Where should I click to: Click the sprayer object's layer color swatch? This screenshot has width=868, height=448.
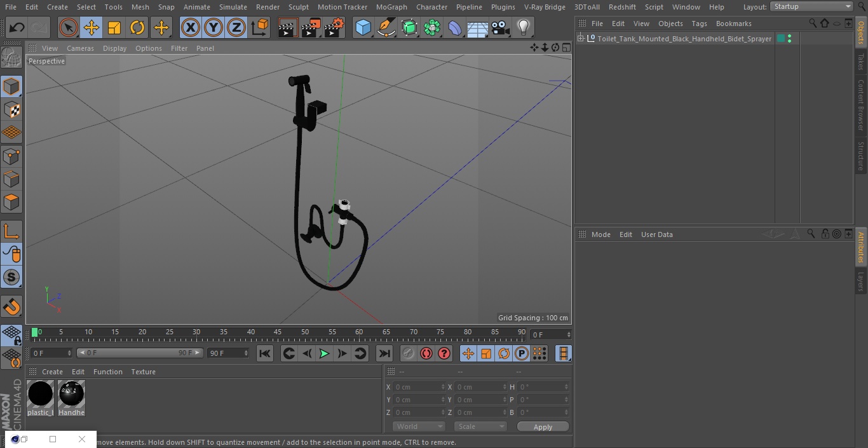(781, 39)
